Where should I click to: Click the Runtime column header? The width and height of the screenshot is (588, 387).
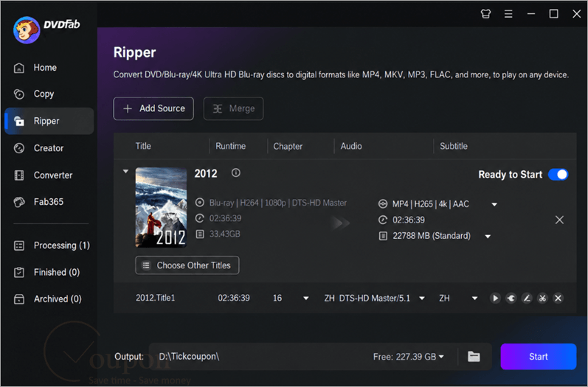click(x=231, y=146)
